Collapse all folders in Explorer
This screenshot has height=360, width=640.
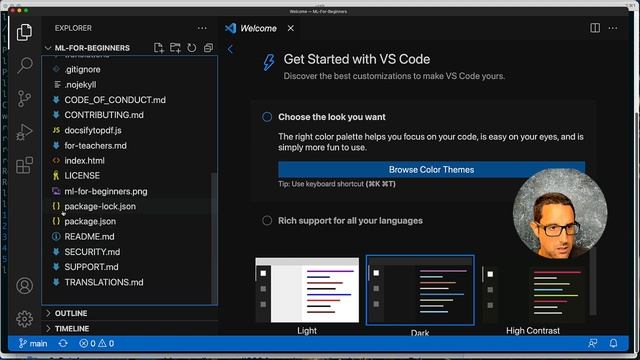click(x=209, y=48)
